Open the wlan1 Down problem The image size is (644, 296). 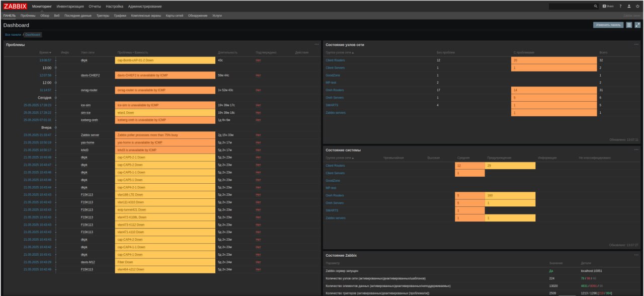(x=126, y=113)
